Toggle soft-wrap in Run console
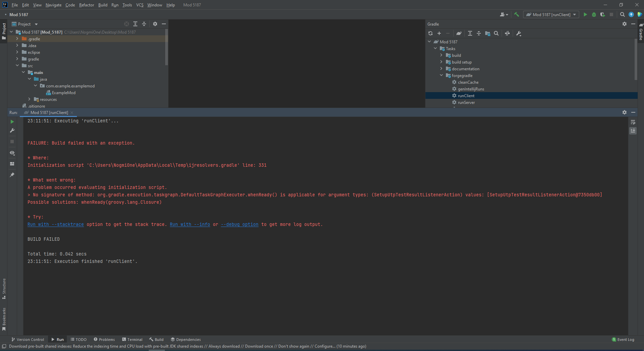Viewport: 644px width, 351px height. (x=633, y=122)
